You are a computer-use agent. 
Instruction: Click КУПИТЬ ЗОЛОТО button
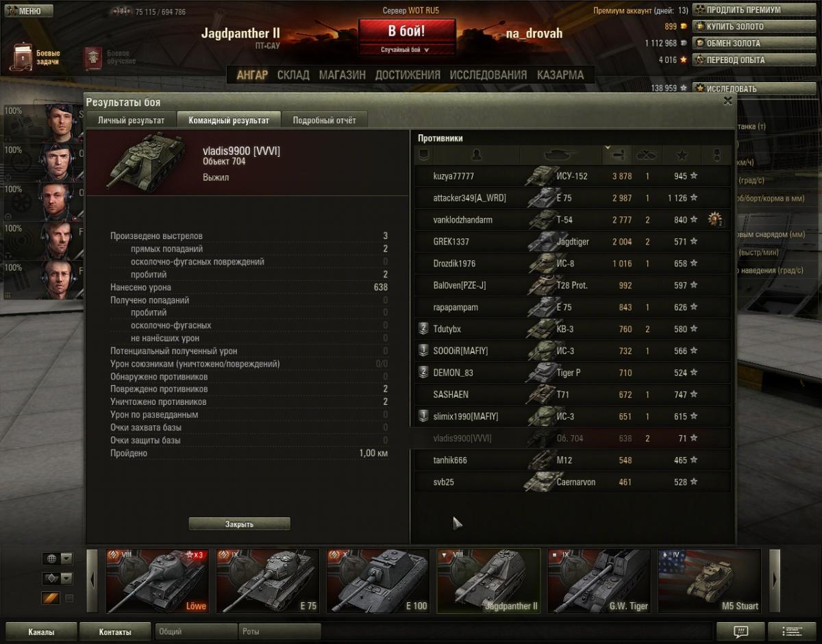point(755,26)
